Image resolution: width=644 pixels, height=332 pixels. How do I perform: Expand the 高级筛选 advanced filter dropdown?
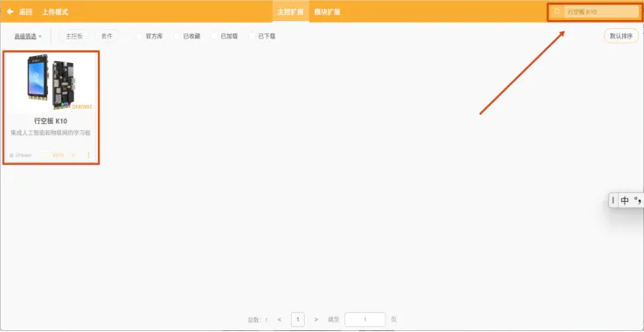click(28, 36)
